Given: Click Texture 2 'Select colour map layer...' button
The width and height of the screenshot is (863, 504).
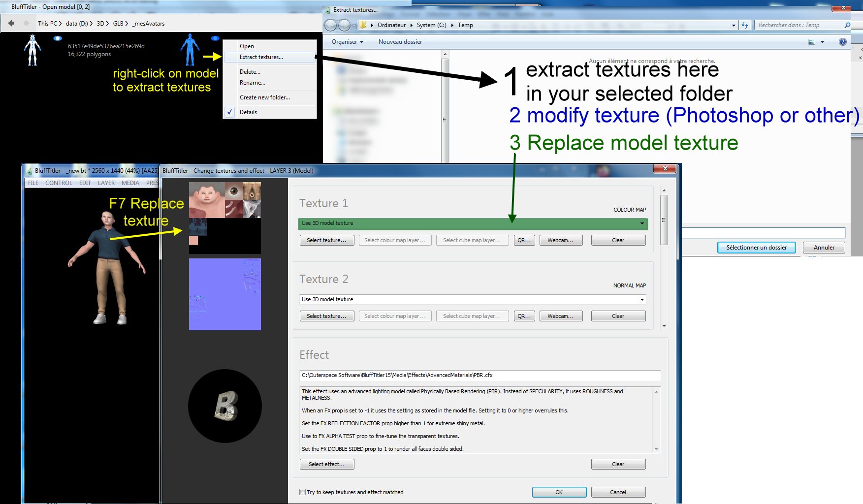Looking at the screenshot, I should [395, 316].
